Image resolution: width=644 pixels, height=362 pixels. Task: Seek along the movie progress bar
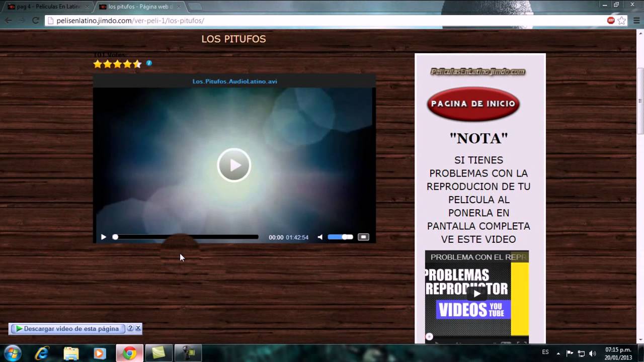point(186,237)
